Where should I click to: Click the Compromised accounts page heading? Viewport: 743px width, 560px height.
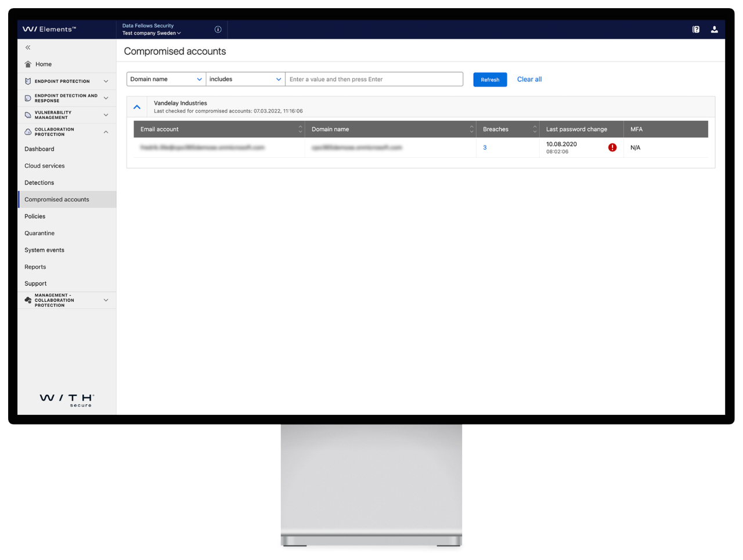tap(175, 51)
